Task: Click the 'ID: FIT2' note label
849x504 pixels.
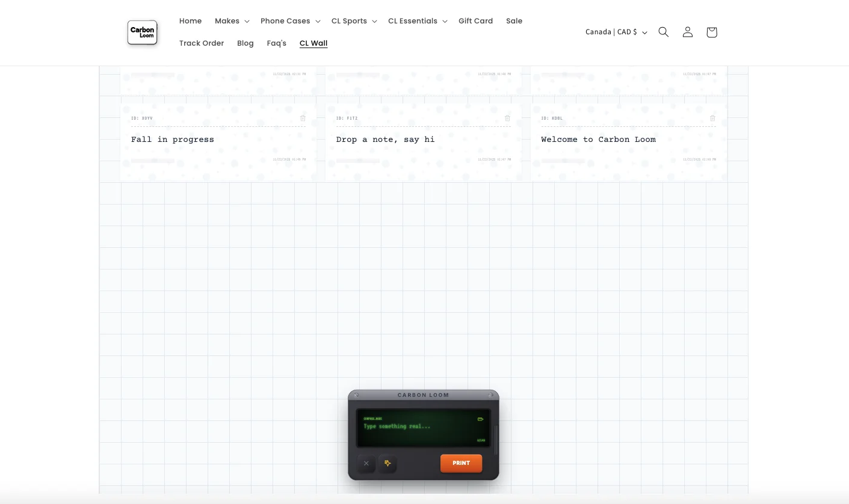Action: tap(347, 118)
